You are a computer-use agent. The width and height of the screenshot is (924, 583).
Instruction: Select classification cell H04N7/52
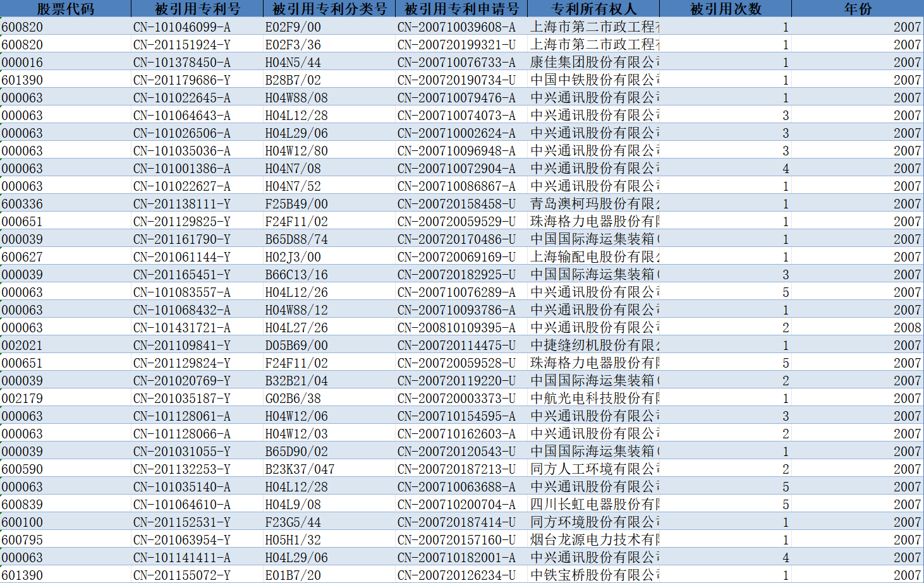pos(329,186)
